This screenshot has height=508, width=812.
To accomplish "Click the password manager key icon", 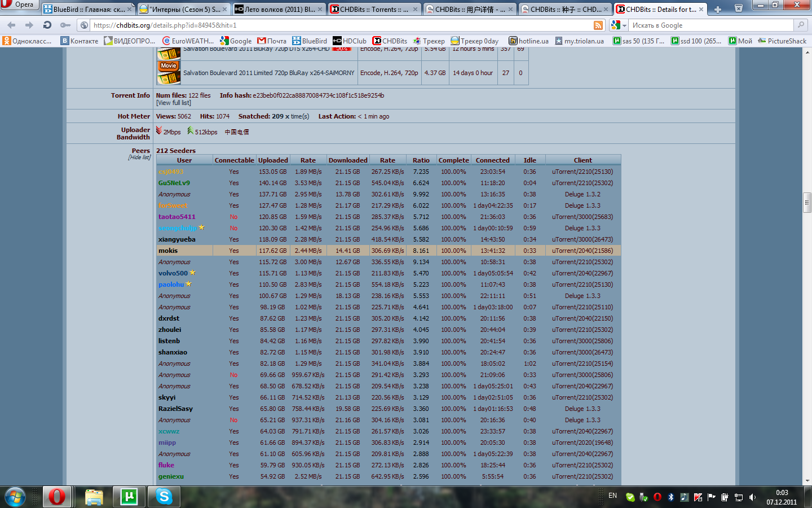I will [x=65, y=25].
